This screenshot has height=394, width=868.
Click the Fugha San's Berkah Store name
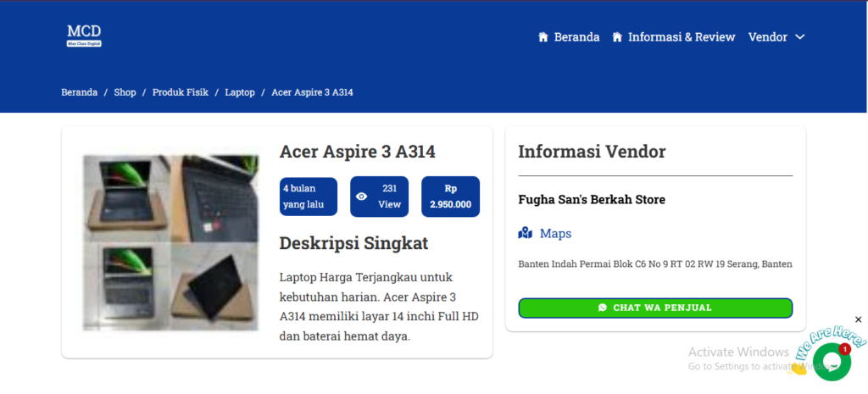tap(592, 199)
